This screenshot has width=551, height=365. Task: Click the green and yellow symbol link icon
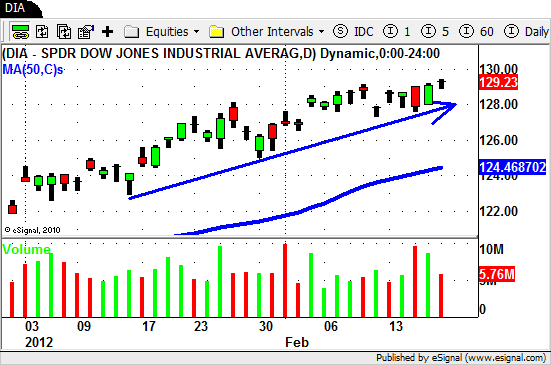(20, 32)
